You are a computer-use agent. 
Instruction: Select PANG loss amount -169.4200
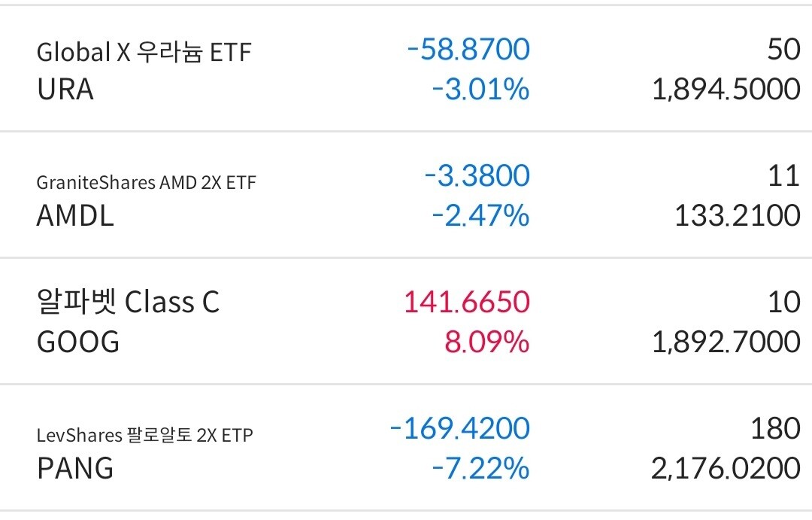tap(460, 430)
